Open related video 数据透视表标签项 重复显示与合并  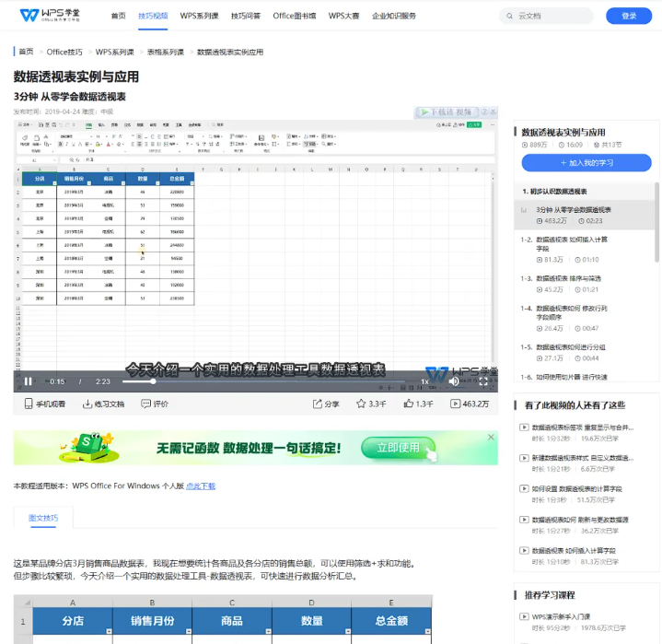click(x=583, y=427)
